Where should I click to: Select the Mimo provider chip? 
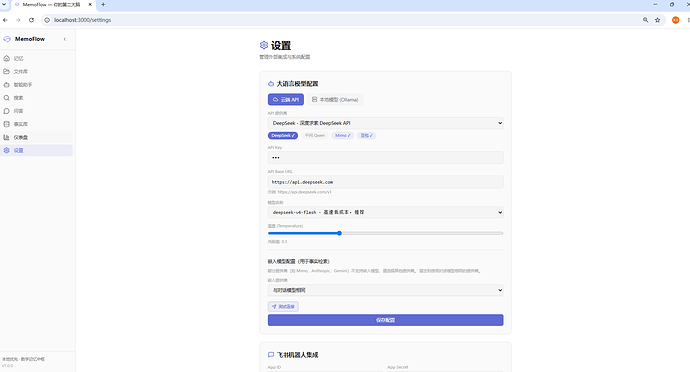coord(343,136)
